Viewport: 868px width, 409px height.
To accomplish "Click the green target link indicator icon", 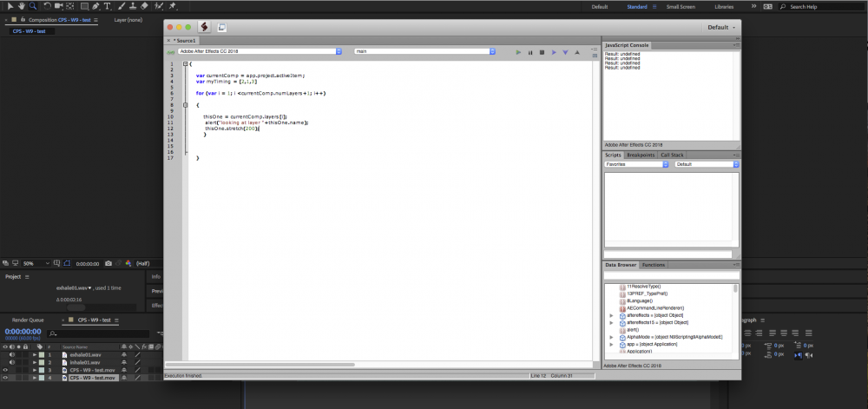I will pyautogui.click(x=171, y=51).
